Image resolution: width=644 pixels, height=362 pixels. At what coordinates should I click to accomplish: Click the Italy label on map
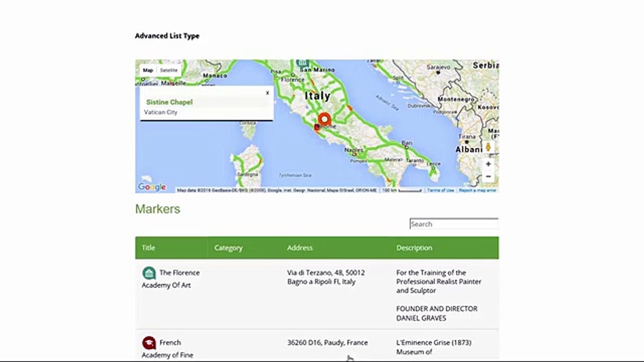click(x=318, y=96)
